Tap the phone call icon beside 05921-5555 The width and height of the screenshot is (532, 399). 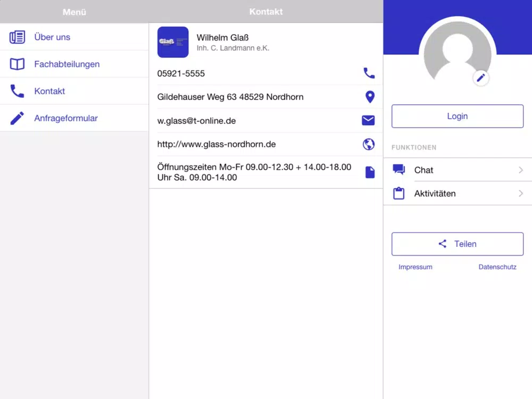369,73
